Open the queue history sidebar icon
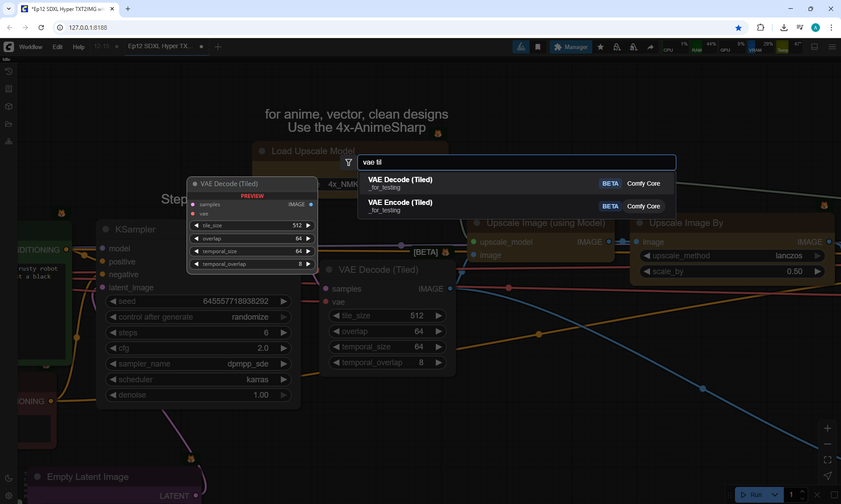The width and height of the screenshot is (841, 504). pyautogui.click(x=9, y=71)
